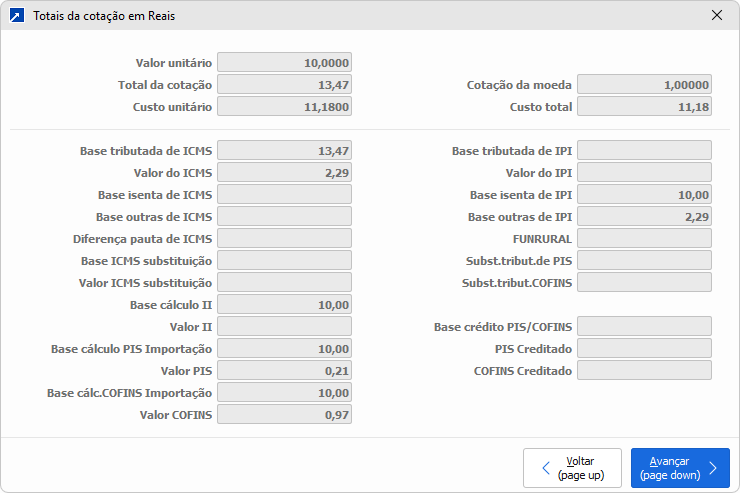The width and height of the screenshot is (740, 493).
Task: Focus the Valor COFINS field
Action: tap(284, 415)
